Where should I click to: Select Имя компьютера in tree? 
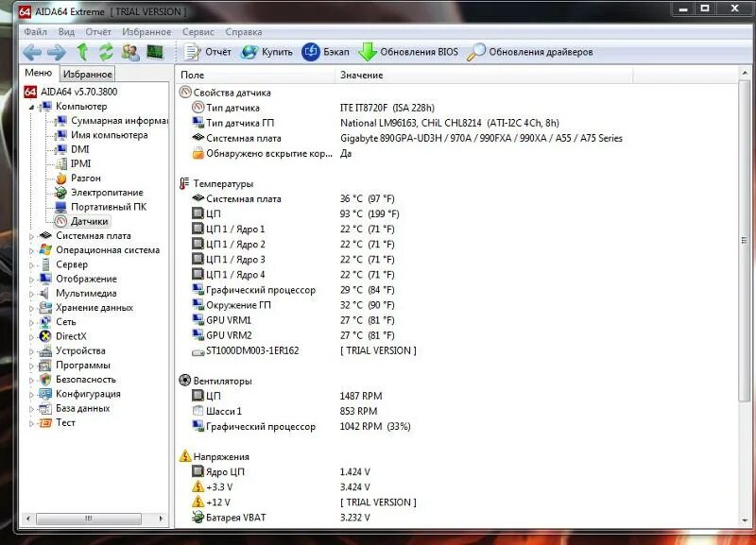[x=110, y=135]
